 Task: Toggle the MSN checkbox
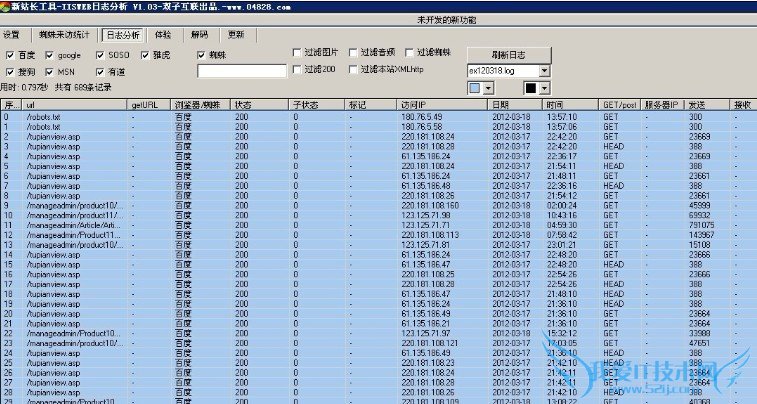(49, 72)
